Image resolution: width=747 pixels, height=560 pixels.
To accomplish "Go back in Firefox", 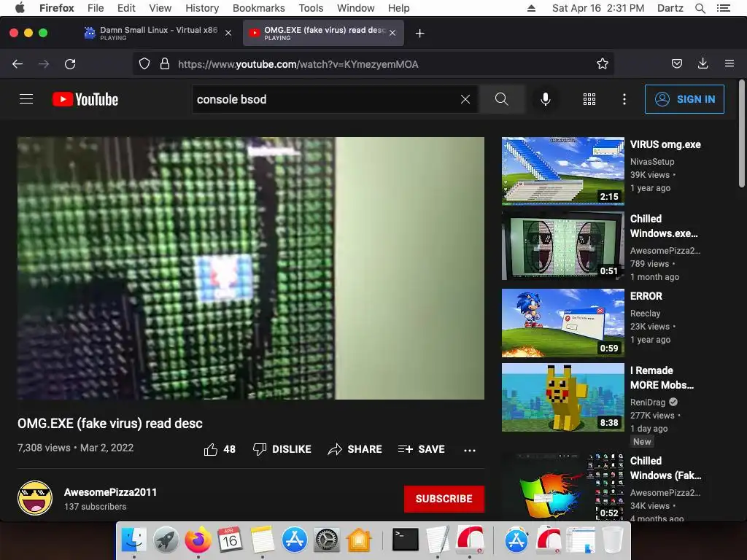I will [x=18, y=64].
